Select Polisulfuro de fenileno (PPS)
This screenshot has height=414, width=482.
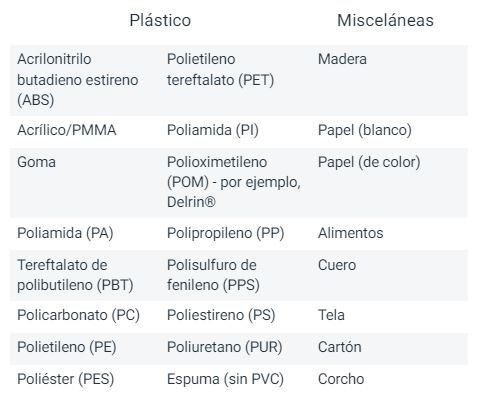213,275
